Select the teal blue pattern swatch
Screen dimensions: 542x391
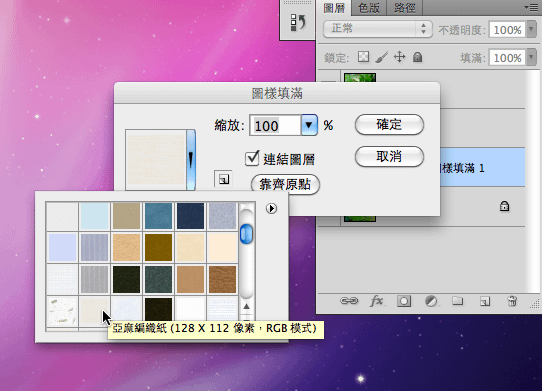point(158,216)
